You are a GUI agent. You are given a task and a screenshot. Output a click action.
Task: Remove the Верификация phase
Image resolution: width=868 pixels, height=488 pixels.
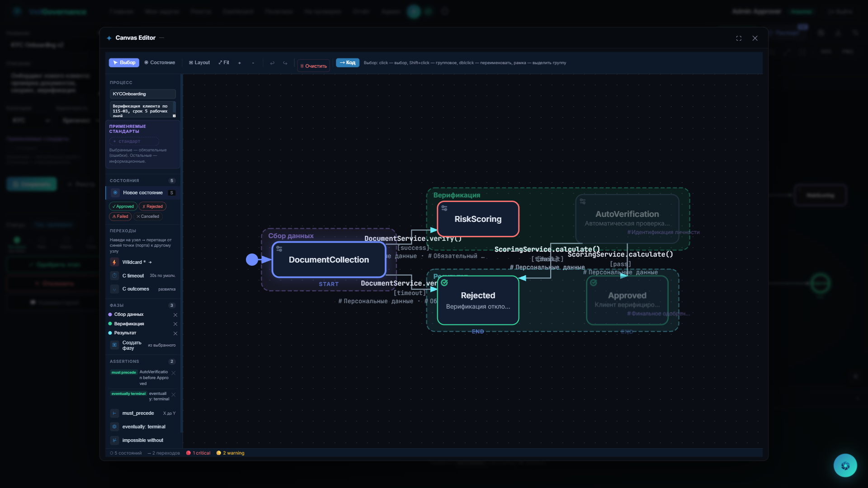coord(175,324)
